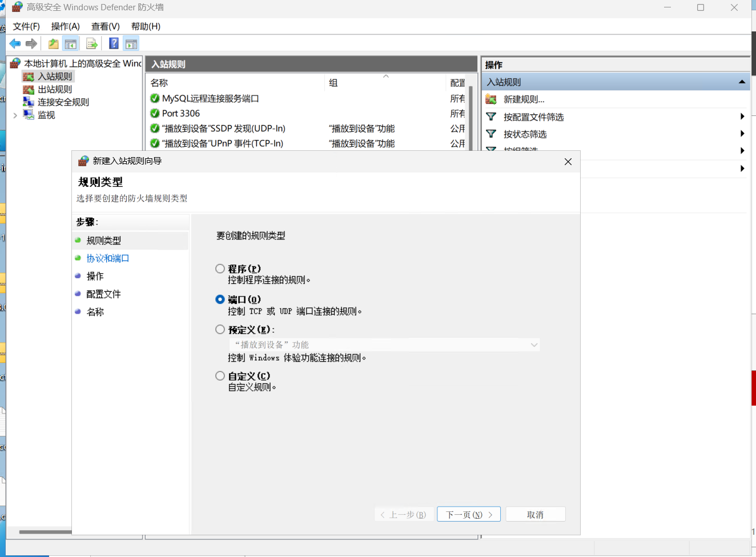
Task: Open the 操作(A) menu
Action: pyautogui.click(x=65, y=26)
